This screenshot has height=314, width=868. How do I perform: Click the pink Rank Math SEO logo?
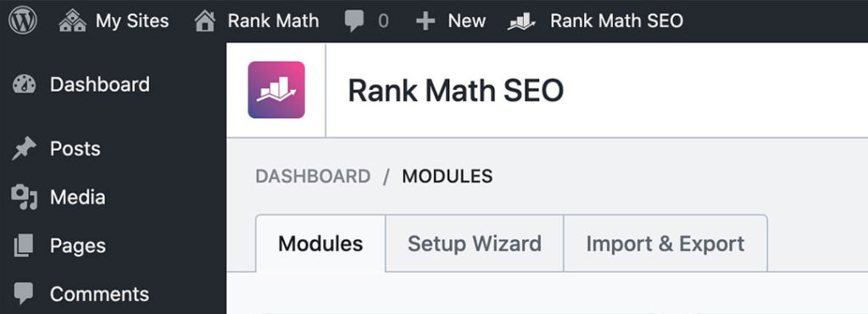pyautogui.click(x=276, y=90)
